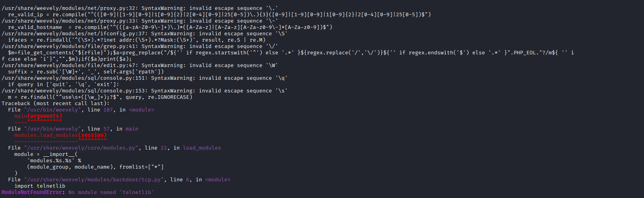
Task: Click the console.py:151 SyntaxWarning line
Action: pos(145,78)
